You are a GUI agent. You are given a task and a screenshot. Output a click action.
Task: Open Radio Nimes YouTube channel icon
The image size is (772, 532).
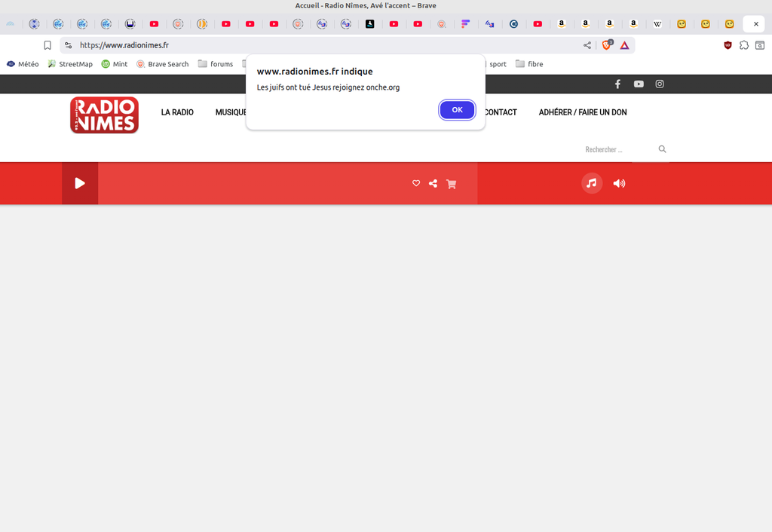(x=639, y=84)
